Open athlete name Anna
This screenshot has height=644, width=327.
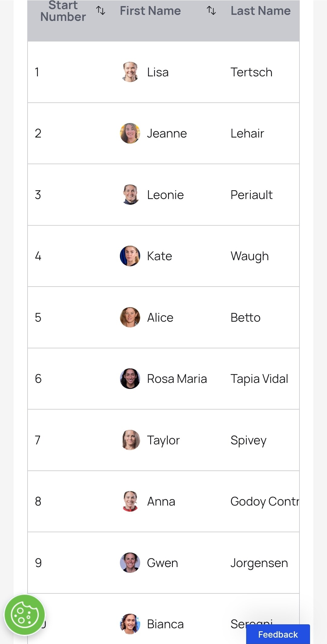161,502
